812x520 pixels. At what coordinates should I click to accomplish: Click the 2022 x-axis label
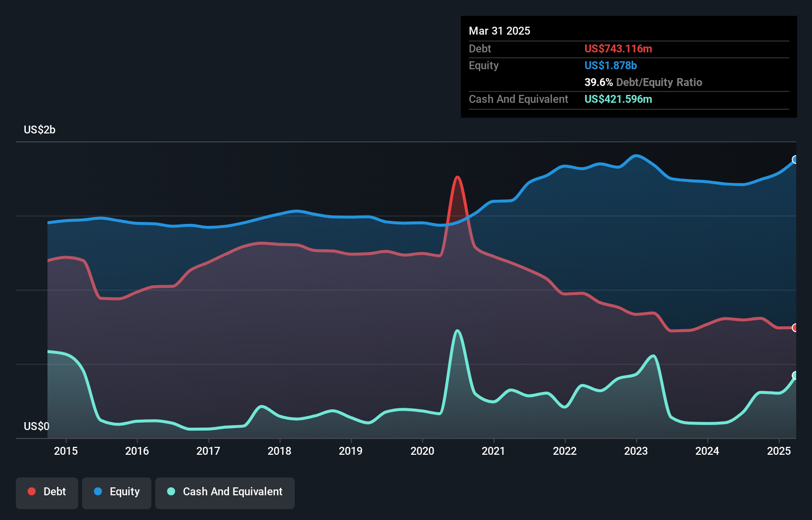565,451
